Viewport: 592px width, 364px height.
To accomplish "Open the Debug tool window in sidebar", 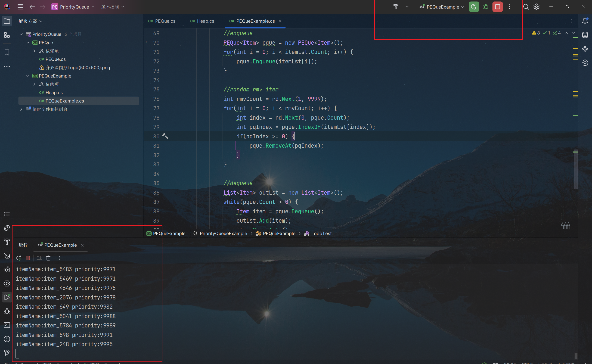I will 7,311.
